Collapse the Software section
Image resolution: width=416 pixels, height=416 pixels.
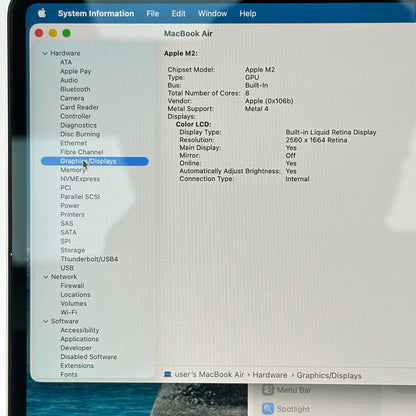(46, 321)
